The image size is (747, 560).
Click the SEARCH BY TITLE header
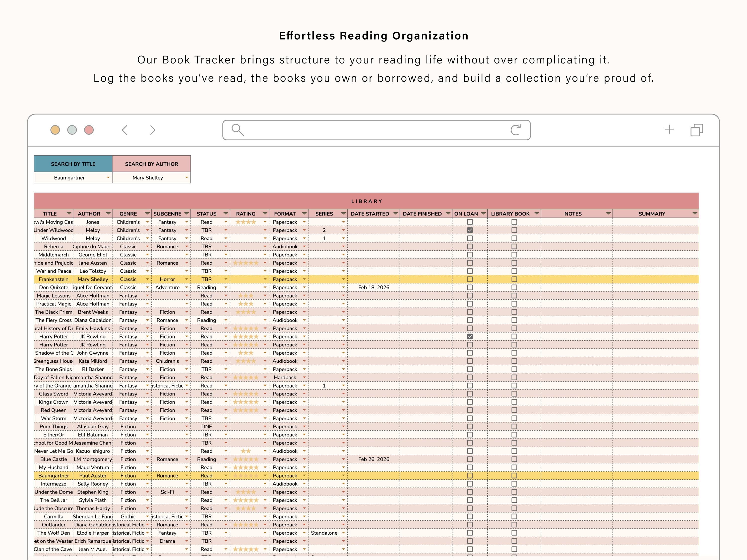click(x=73, y=164)
